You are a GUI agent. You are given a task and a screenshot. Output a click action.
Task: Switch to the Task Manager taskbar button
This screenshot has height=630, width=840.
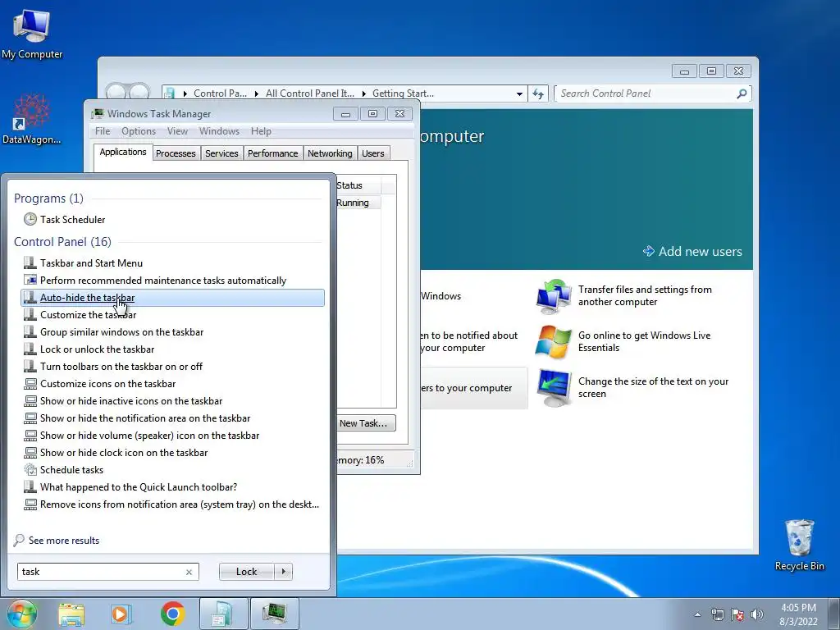pos(274,614)
